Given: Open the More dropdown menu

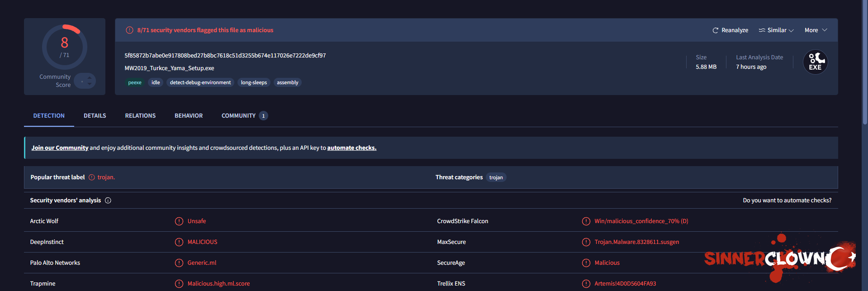Looking at the screenshot, I should click(x=816, y=30).
